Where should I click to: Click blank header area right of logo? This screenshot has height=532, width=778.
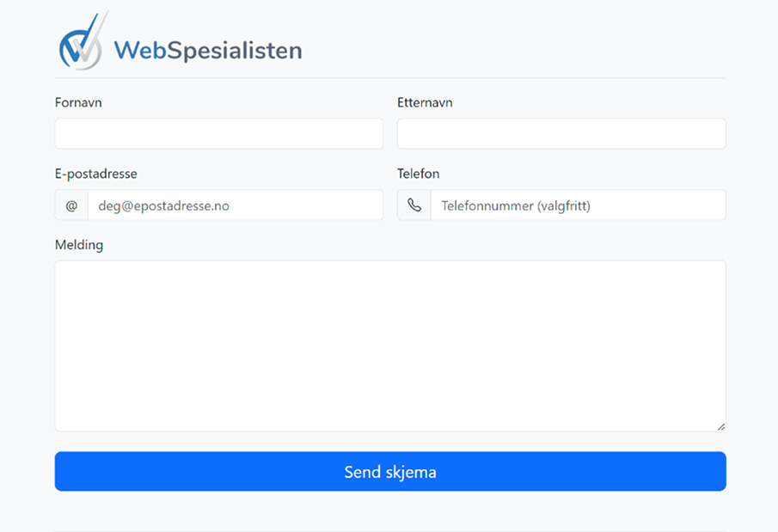(x=516, y=43)
